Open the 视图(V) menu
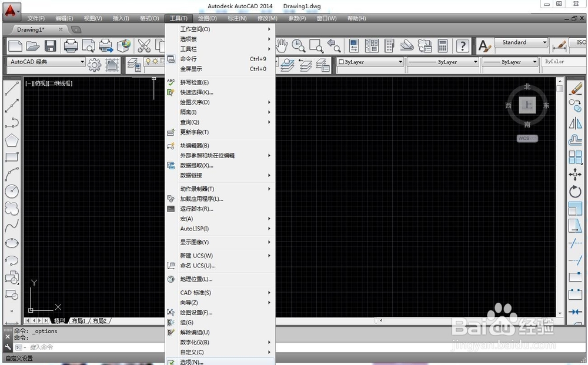Screen dimensions: 588x365 coord(93,18)
